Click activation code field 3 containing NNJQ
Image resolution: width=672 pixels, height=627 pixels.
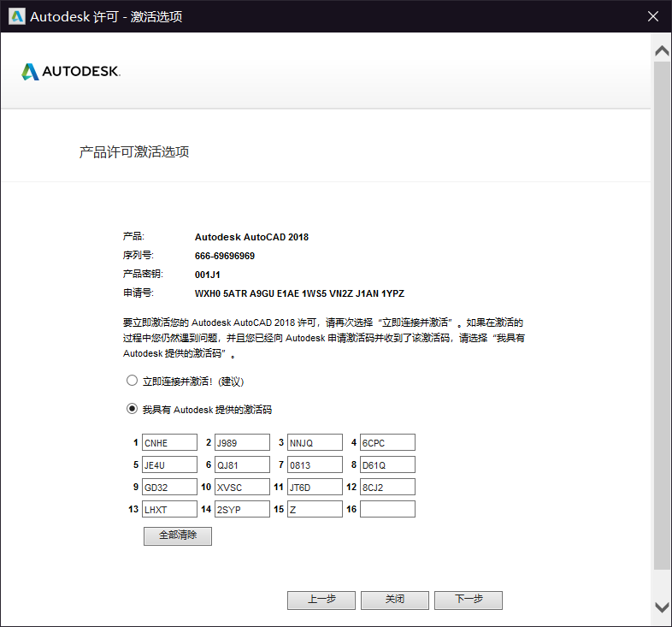pyautogui.click(x=315, y=442)
